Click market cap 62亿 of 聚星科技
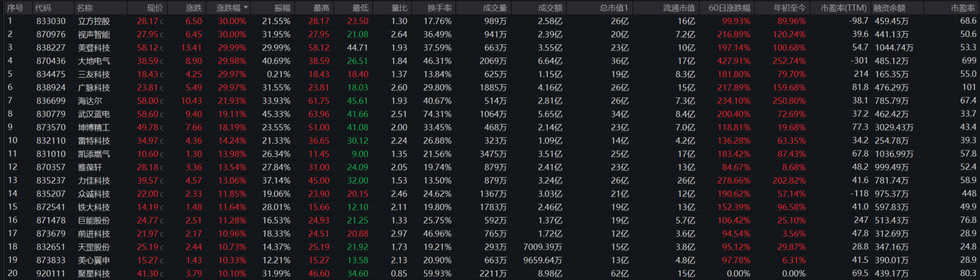This screenshot has height=280, width=980. 620,273
